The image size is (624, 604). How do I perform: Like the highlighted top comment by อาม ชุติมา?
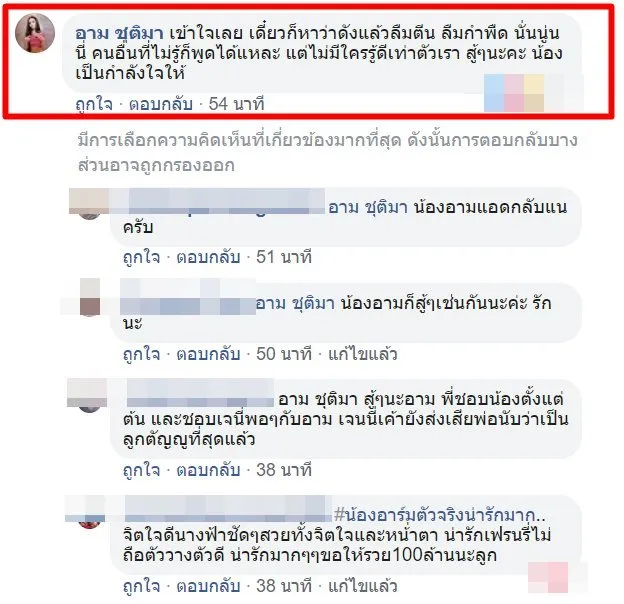tap(94, 104)
